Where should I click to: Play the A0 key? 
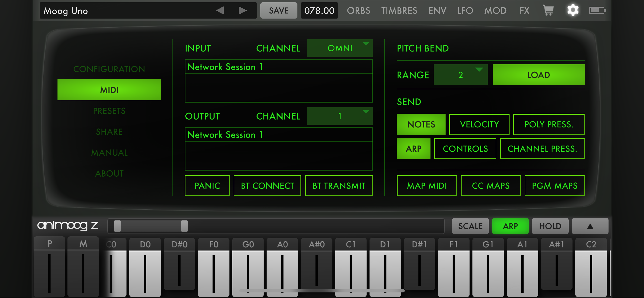pos(282,268)
